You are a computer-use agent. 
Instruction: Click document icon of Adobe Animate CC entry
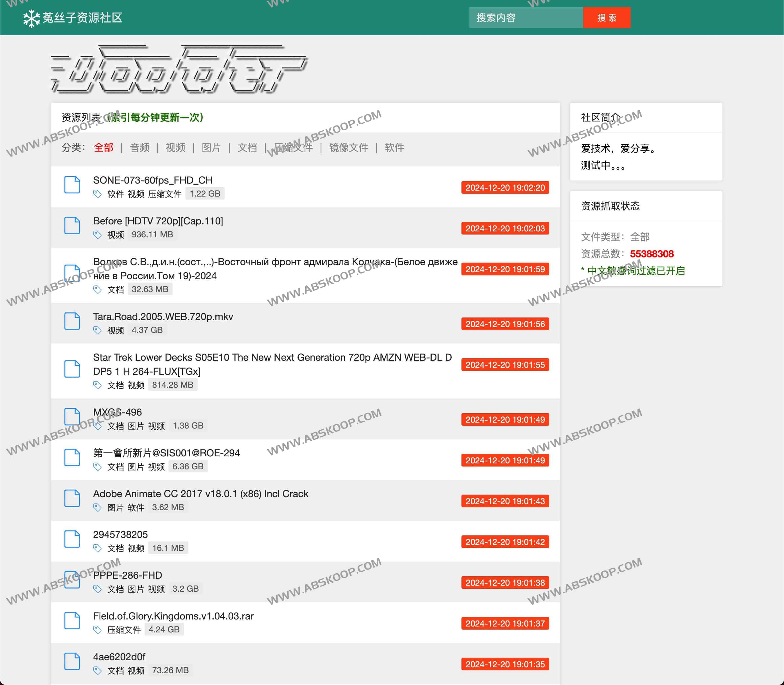72,499
